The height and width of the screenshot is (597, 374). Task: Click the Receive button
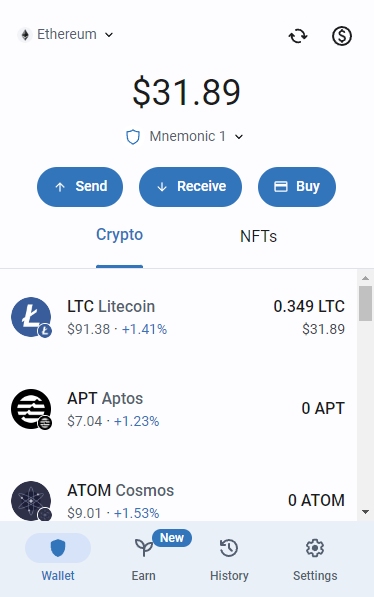(190, 187)
